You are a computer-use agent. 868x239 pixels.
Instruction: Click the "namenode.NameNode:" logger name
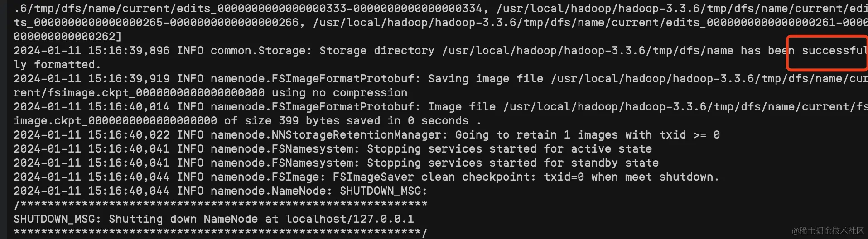pos(272,191)
